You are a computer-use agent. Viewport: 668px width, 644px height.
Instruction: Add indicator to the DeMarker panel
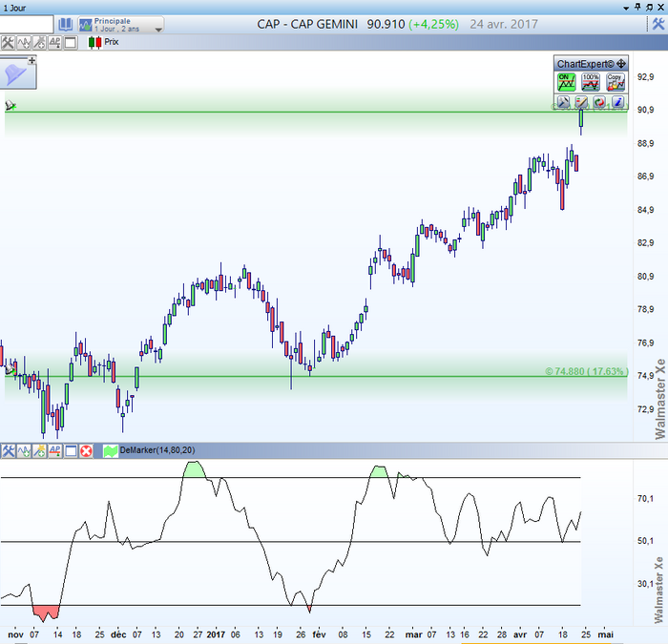click(24, 451)
